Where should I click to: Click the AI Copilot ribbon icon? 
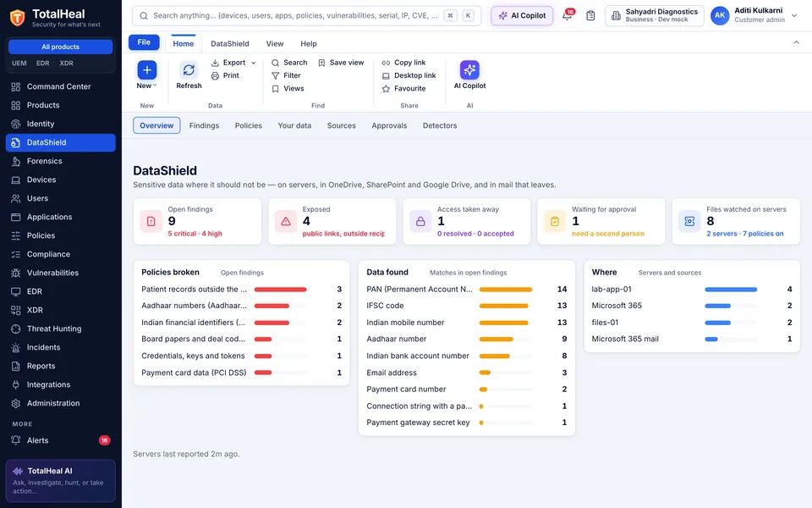coord(469,70)
